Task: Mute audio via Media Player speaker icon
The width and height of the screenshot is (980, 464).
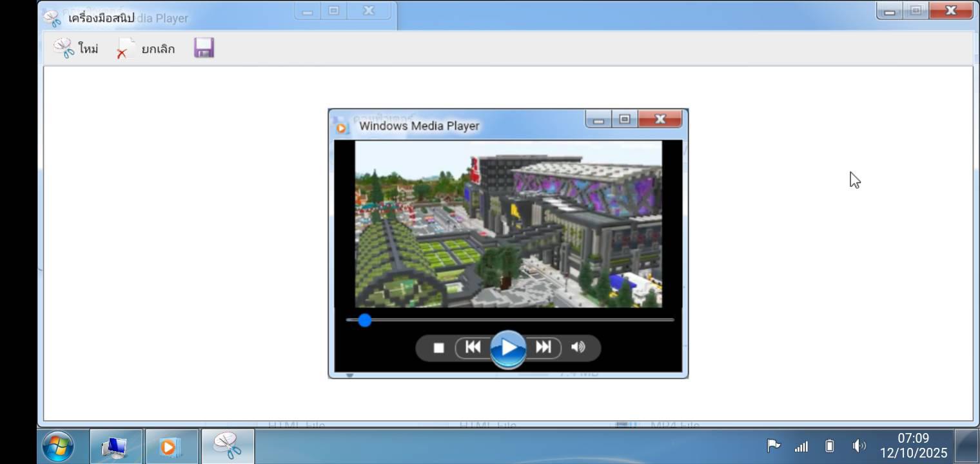Action: 578,347
